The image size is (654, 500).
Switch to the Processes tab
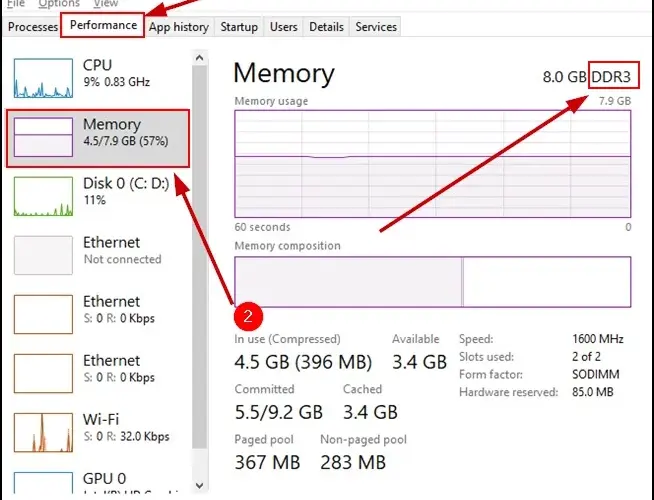33,27
